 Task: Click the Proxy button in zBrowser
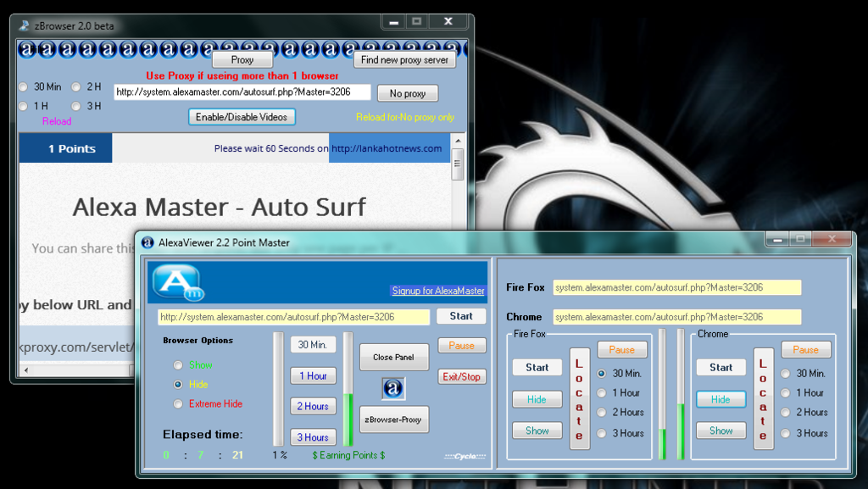[x=242, y=59]
